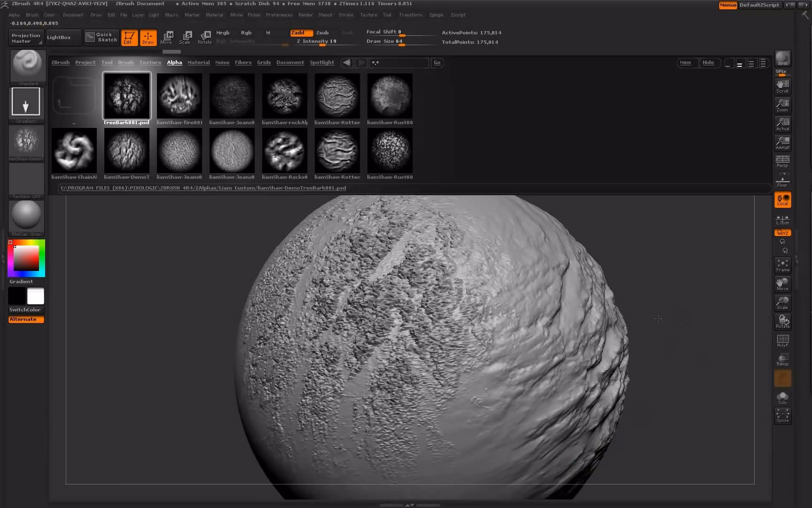812x508 pixels.
Task: Click the BPR render icon
Action: click(782, 58)
